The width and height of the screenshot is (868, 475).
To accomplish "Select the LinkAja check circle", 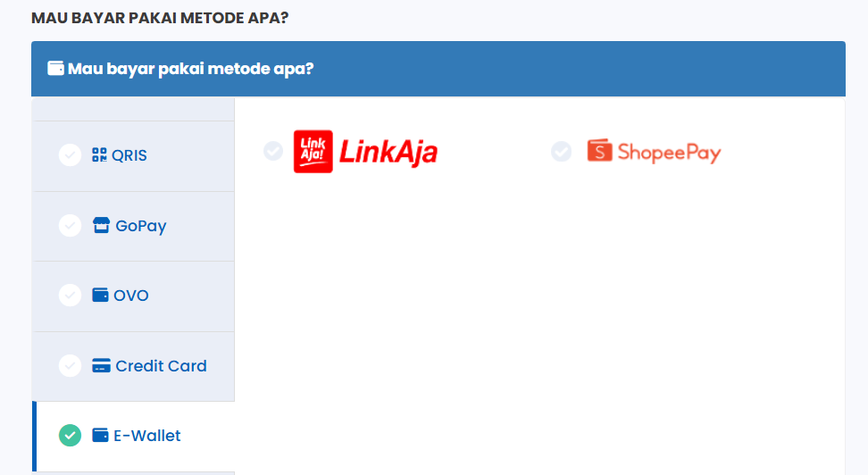I will click(x=273, y=152).
